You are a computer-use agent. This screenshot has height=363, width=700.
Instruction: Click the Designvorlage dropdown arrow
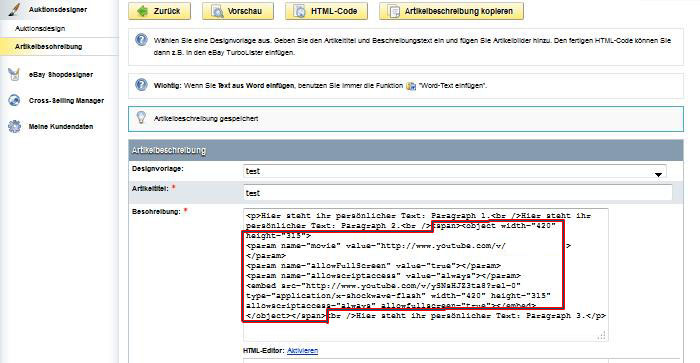click(658, 175)
